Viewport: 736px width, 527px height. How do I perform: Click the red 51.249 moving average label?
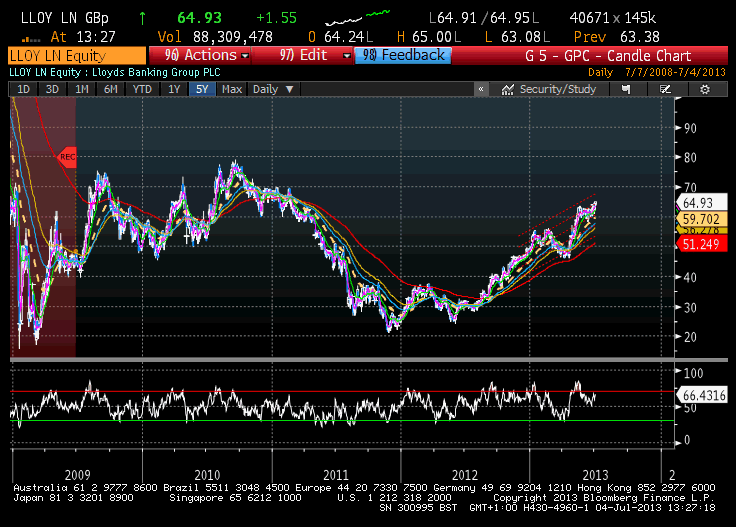[x=701, y=244]
